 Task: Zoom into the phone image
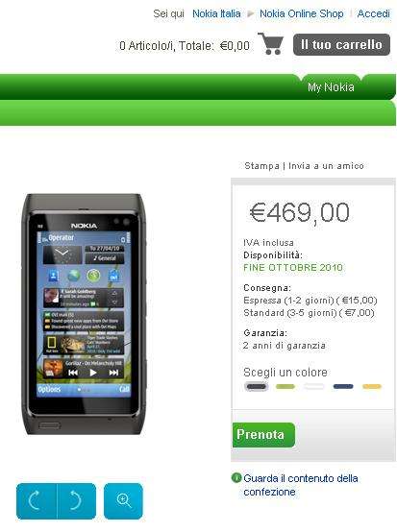pyautogui.click(x=123, y=500)
